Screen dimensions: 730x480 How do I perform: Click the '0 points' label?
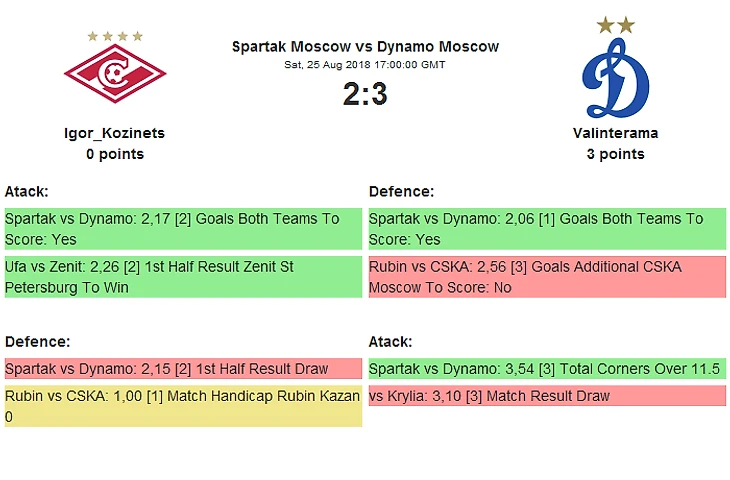[x=115, y=154]
